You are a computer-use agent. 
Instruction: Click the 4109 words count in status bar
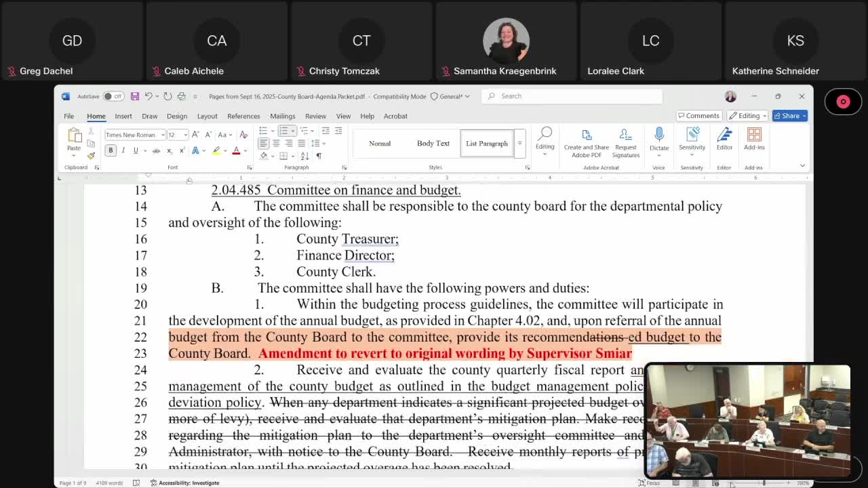click(109, 483)
